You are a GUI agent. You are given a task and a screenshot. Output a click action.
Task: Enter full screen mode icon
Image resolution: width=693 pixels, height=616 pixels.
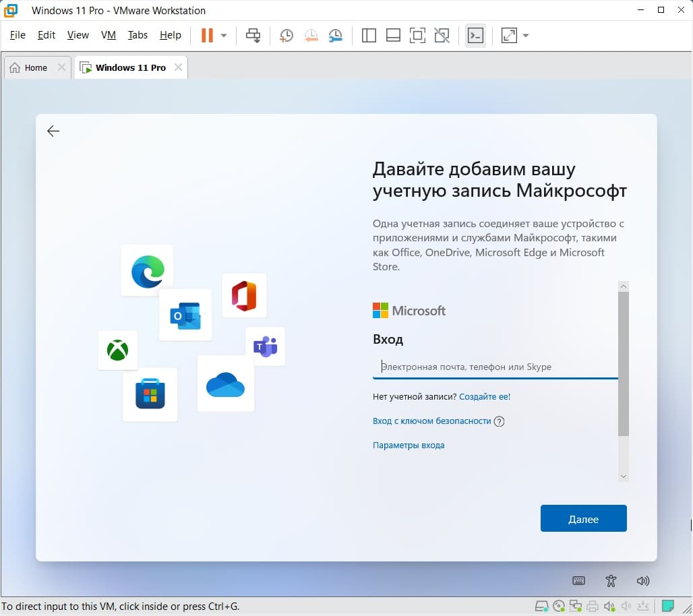click(417, 35)
